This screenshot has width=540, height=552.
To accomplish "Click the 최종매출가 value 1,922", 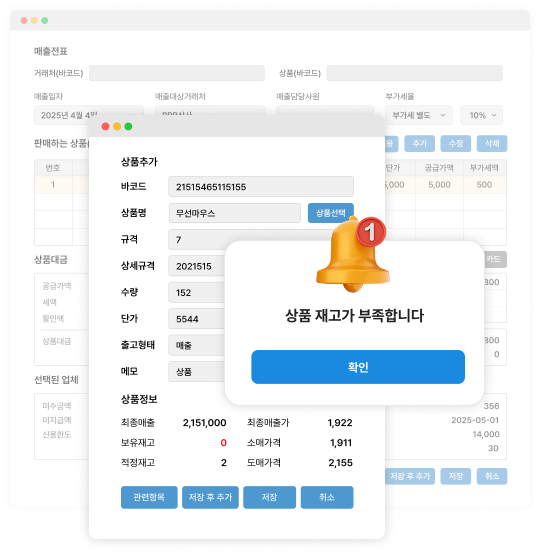I will click(x=340, y=422).
